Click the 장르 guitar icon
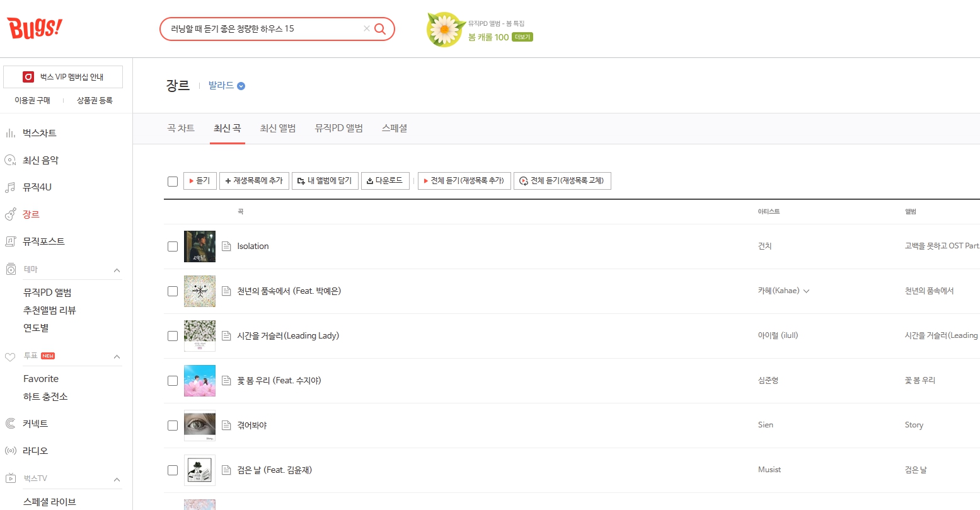 pos(10,214)
